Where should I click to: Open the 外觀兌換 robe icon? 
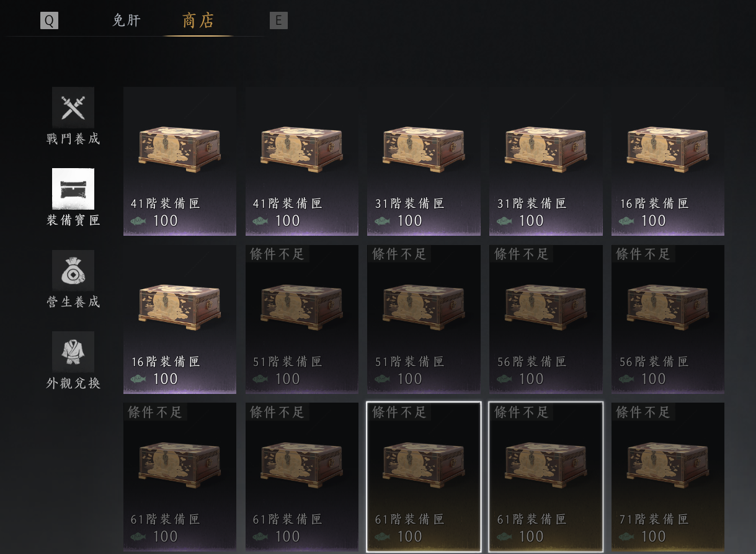click(x=73, y=352)
